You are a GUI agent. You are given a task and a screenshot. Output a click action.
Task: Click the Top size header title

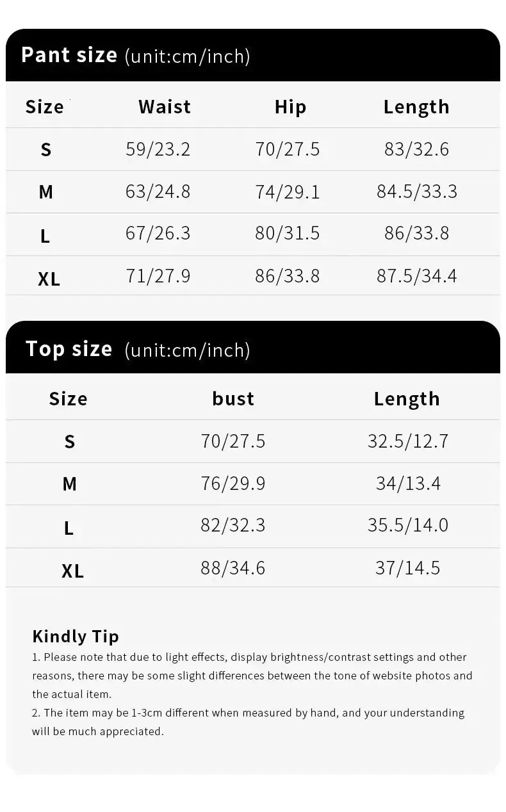69,349
